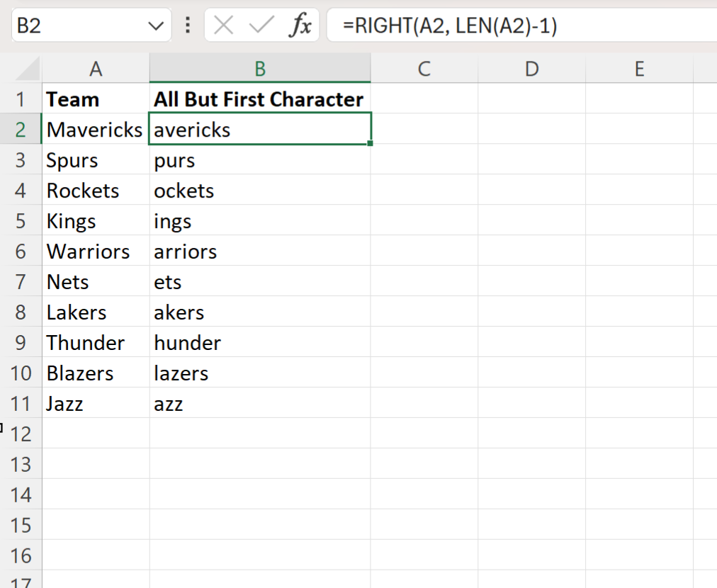Image resolution: width=717 pixels, height=588 pixels.
Task: Click the Cancel (X) formula icon
Action: pyautogui.click(x=224, y=25)
